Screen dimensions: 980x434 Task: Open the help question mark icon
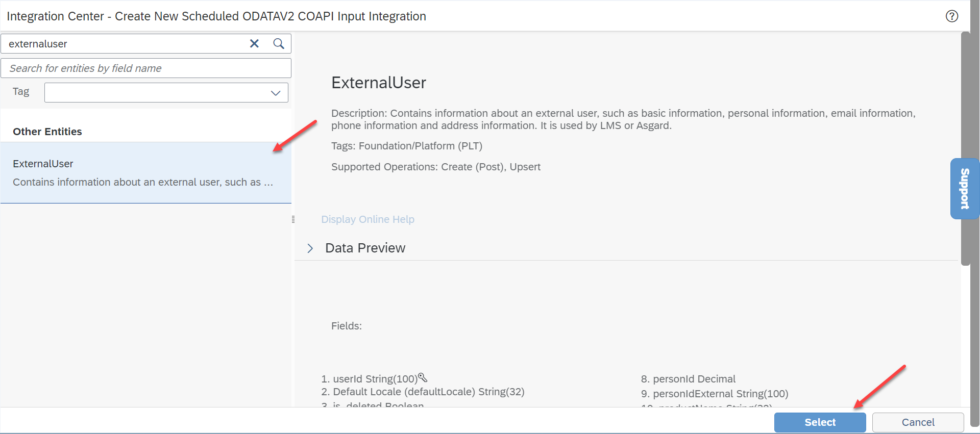952,16
